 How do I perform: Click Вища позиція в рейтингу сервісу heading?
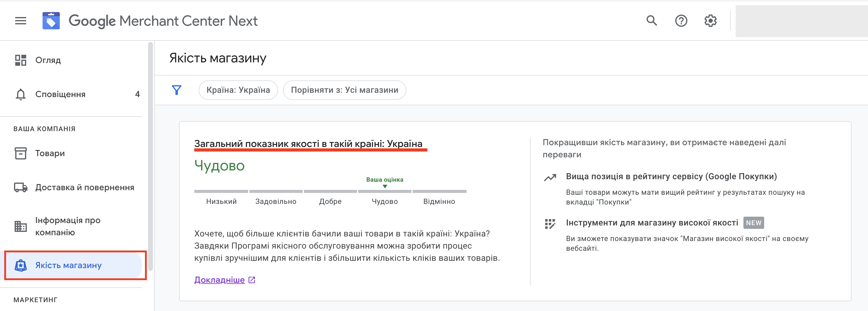[671, 177]
